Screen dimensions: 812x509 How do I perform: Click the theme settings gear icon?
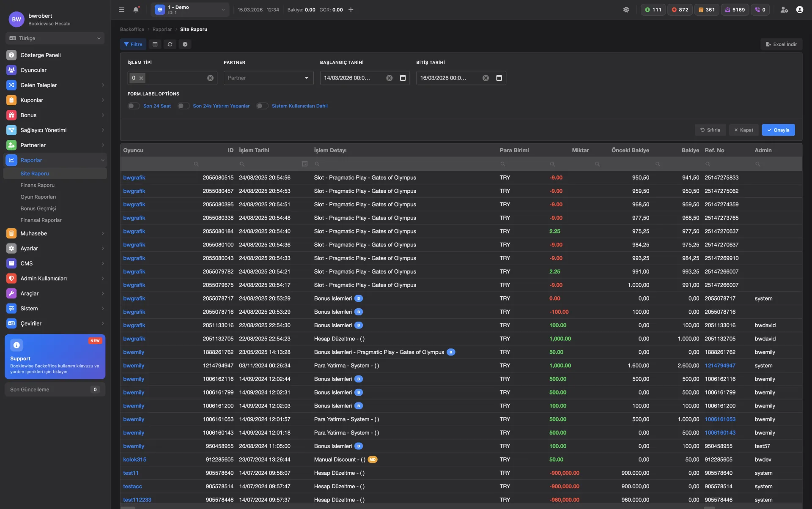pyautogui.click(x=626, y=10)
